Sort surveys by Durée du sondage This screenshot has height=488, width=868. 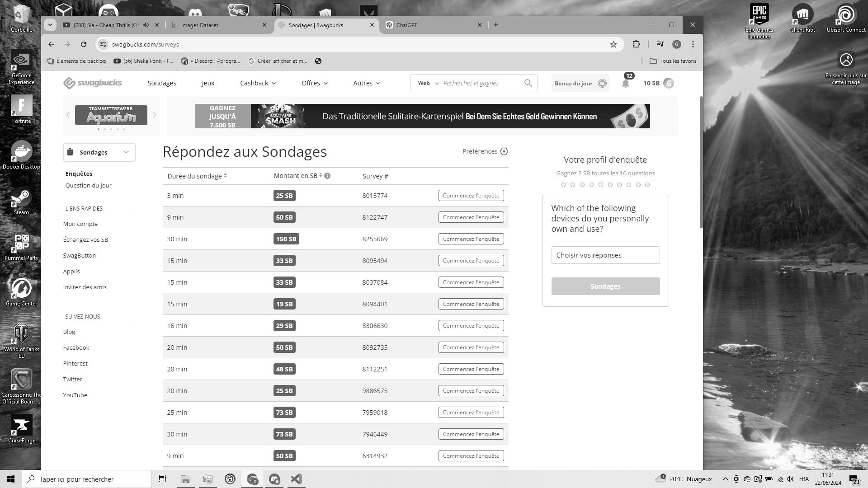(x=197, y=176)
